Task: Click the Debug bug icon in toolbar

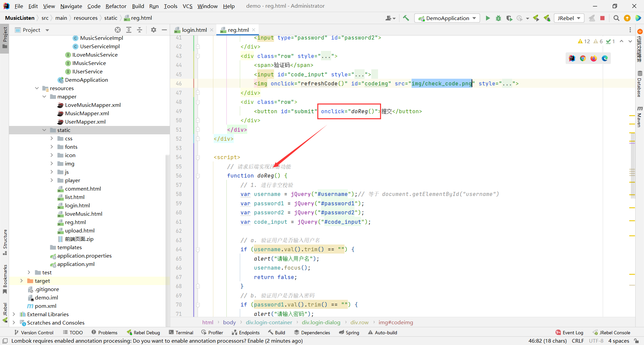Action: 498,18
